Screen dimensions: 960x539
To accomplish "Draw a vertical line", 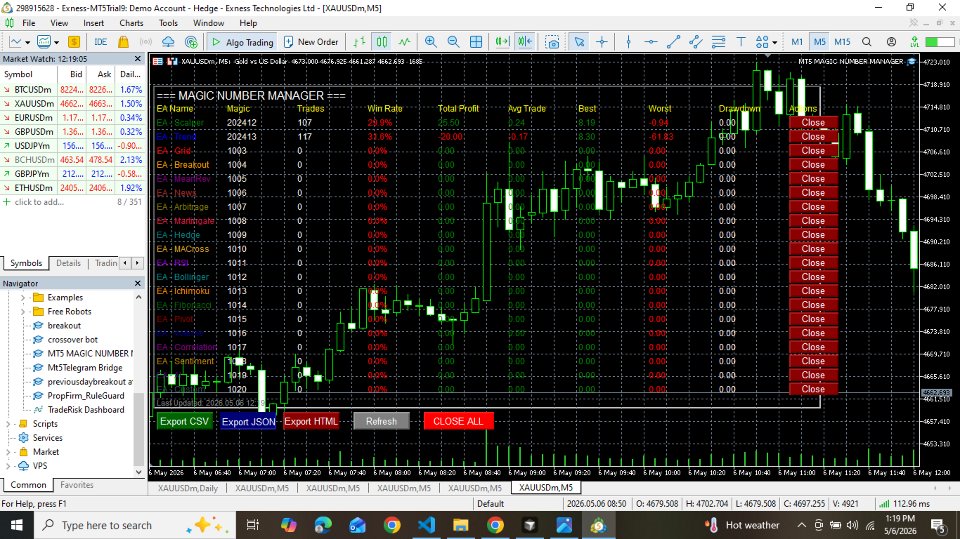I will pyautogui.click(x=629, y=42).
